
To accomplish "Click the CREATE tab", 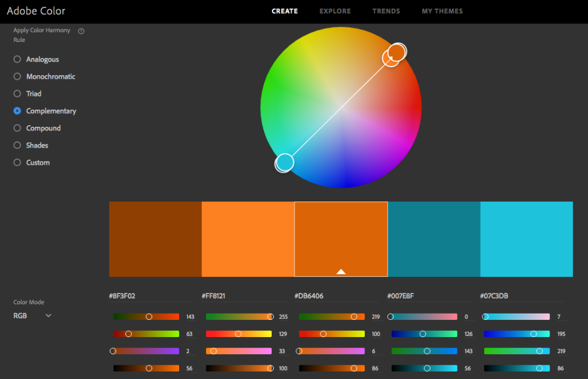I will [285, 11].
